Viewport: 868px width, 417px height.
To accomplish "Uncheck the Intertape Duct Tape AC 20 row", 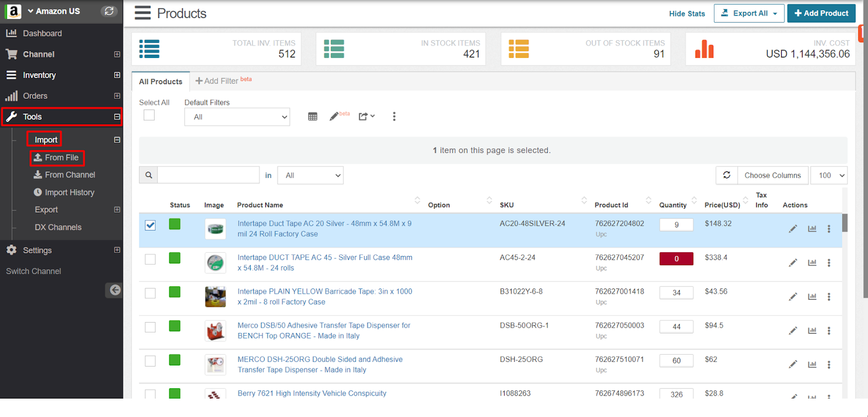I will [150, 225].
